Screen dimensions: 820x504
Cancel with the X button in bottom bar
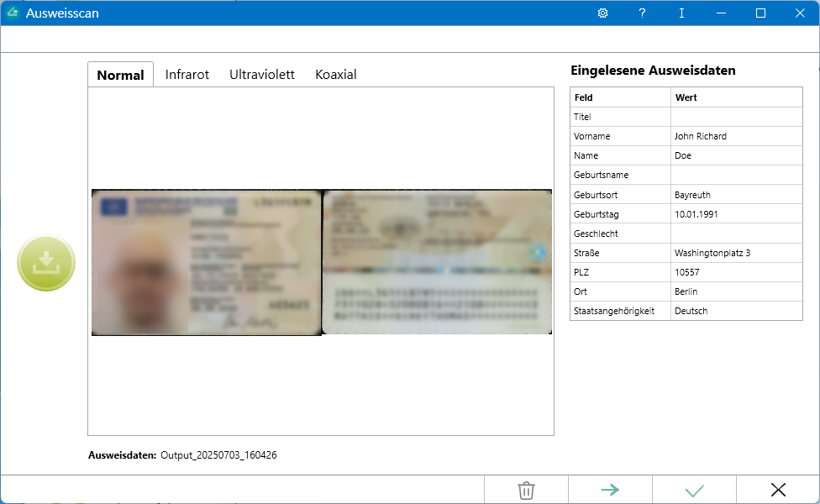pos(778,490)
